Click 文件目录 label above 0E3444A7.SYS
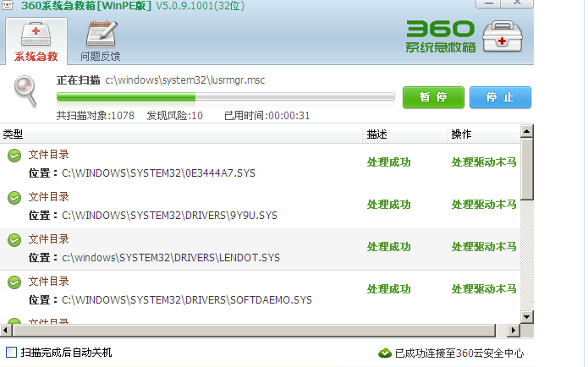588x367 pixels. click(x=49, y=155)
